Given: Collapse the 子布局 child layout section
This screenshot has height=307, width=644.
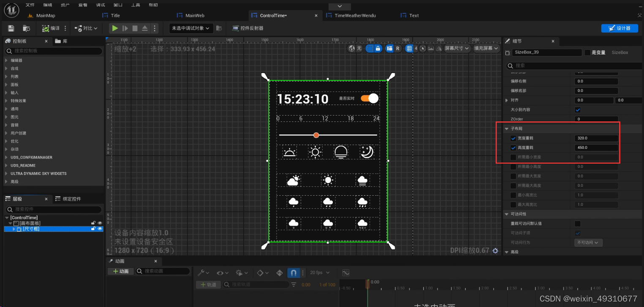Looking at the screenshot, I should [x=506, y=128].
